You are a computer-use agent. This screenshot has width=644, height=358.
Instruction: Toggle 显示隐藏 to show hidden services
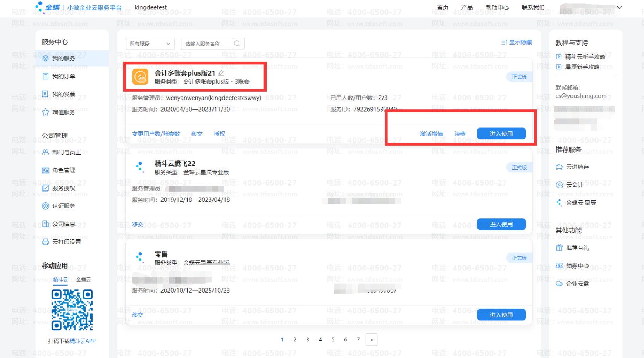click(517, 42)
